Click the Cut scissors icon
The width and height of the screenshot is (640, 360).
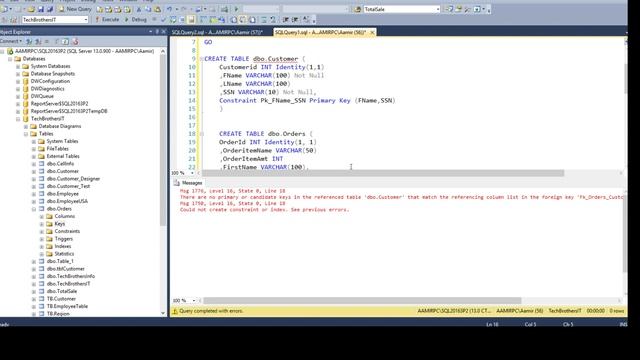point(139,9)
